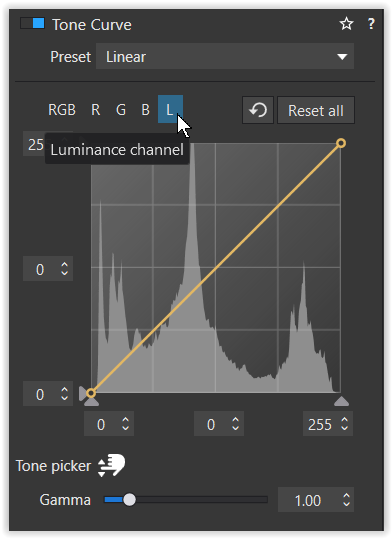Switch to the G channel
Screen dimensions: 392x539
tap(121, 110)
